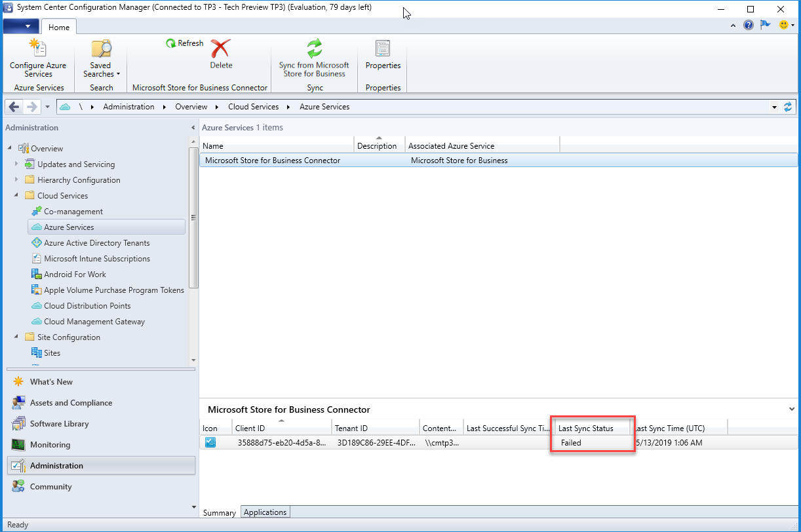The width and height of the screenshot is (801, 532).
Task: Collapse Site Configuration folder
Action: point(16,337)
